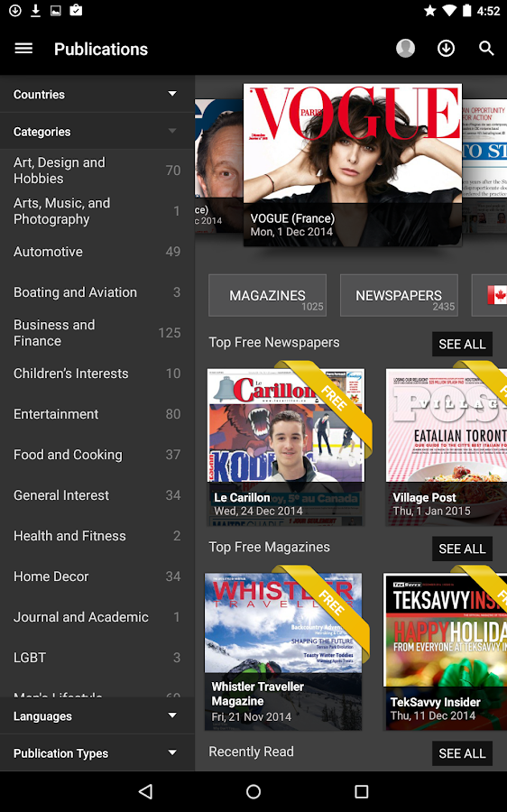Expand the Languages filter dropdown
The width and height of the screenshot is (507, 812).
[97, 716]
